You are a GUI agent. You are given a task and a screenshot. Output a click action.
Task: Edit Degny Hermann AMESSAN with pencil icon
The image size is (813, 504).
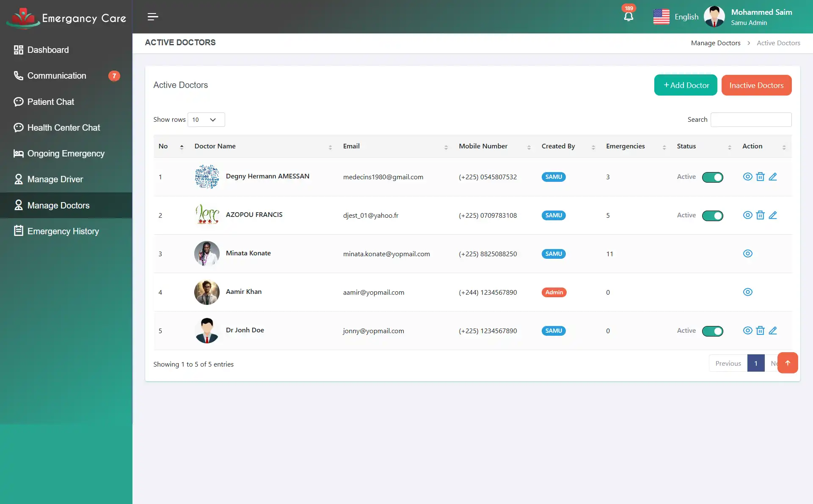pyautogui.click(x=774, y=177)
